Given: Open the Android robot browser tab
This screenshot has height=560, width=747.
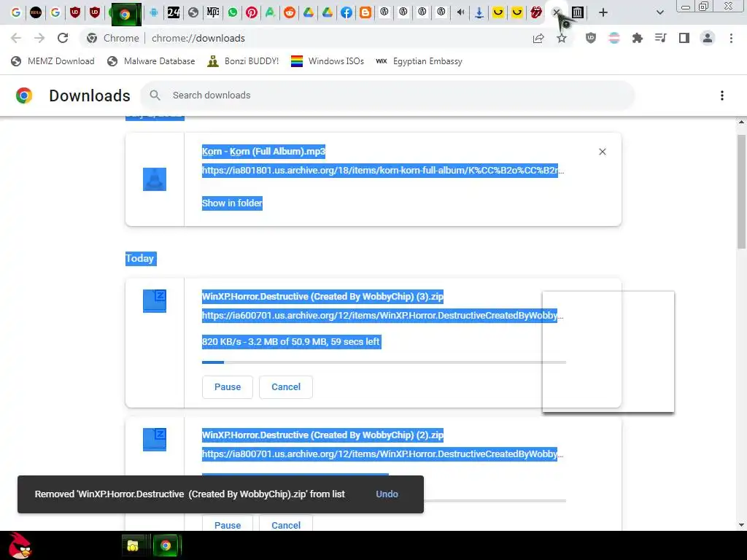Looking at the screenshot, I should [x=153, y=12].
